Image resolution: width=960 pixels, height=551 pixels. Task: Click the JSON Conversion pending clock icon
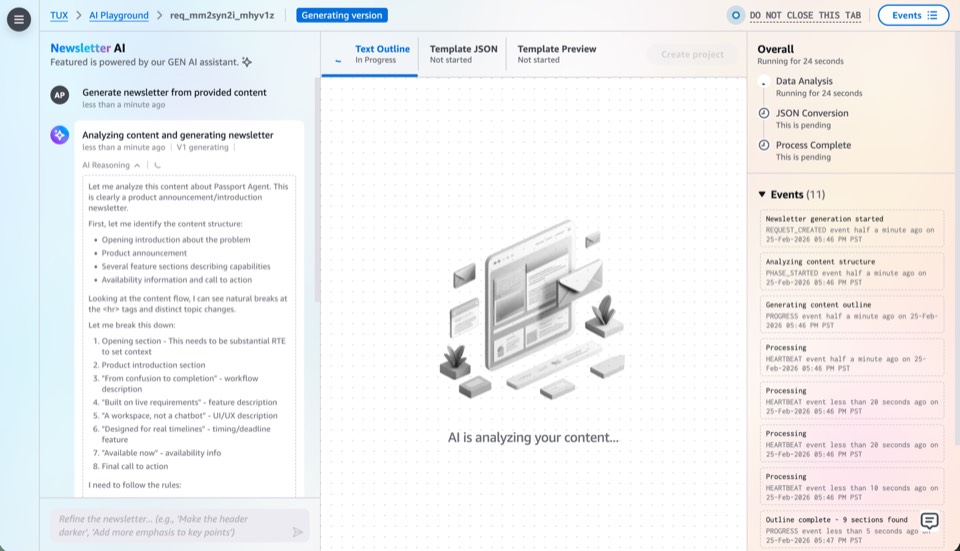[763, 113]
